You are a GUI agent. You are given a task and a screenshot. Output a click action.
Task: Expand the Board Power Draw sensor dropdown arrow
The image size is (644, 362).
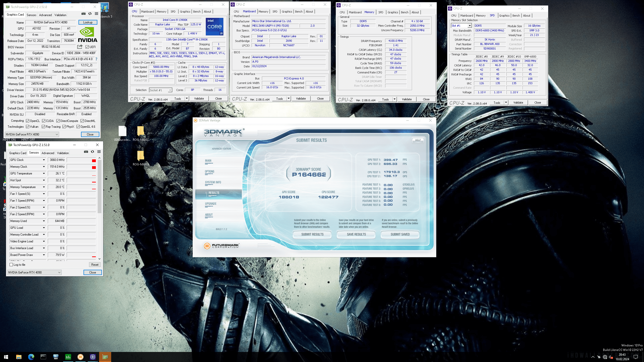(44, 255)
